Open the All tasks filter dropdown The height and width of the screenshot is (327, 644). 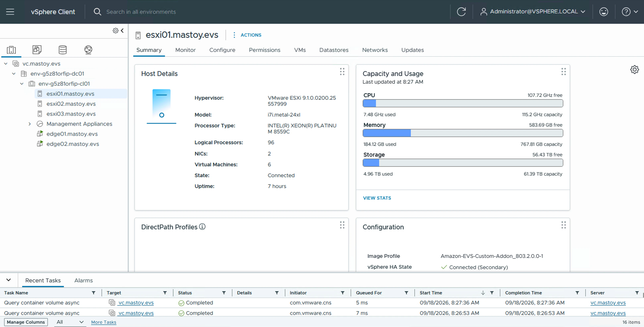click(x=70, y=322)
